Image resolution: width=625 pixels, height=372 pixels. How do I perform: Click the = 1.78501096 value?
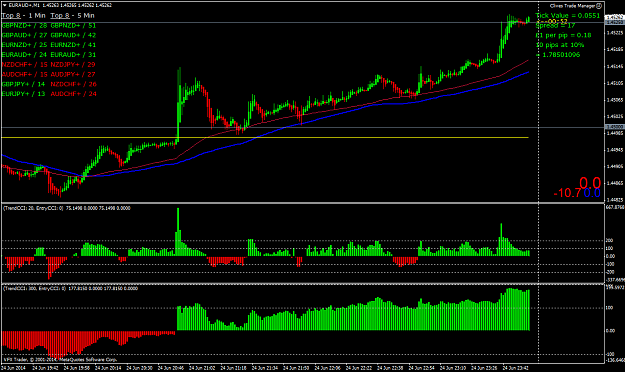click(x=558, y=55)
